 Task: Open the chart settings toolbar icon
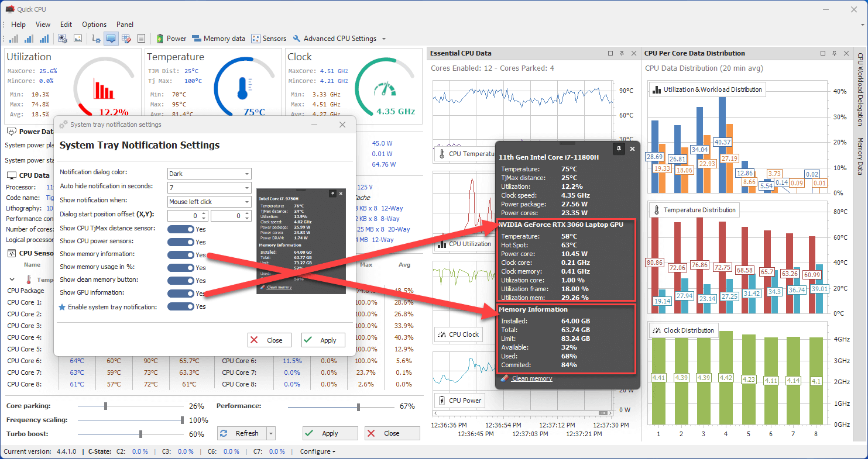tap(97, 39)
